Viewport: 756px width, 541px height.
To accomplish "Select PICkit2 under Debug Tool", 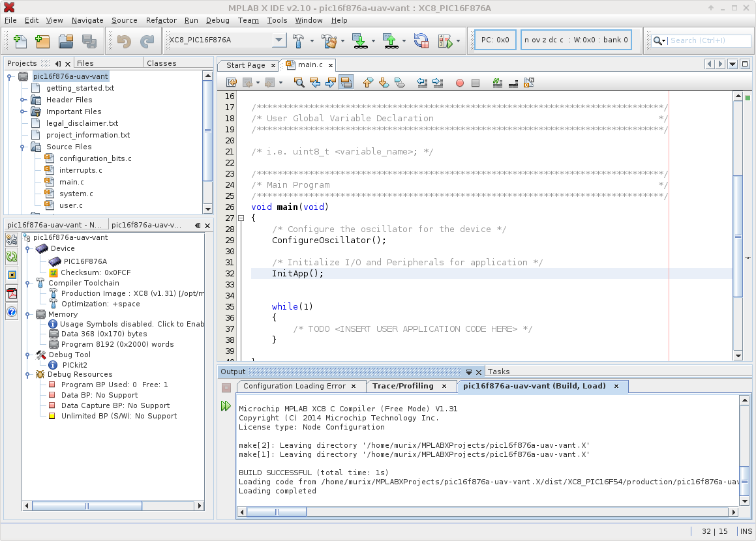I will point(75,364).
